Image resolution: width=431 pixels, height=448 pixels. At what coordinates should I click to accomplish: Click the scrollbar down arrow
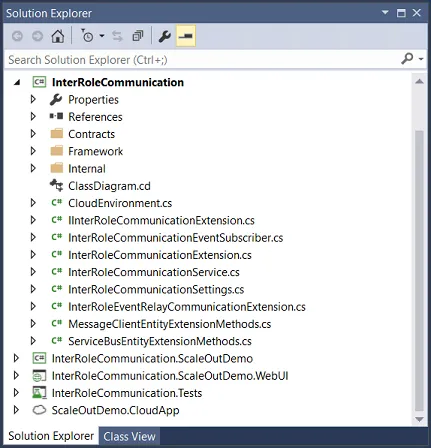[x=419, y=419]
